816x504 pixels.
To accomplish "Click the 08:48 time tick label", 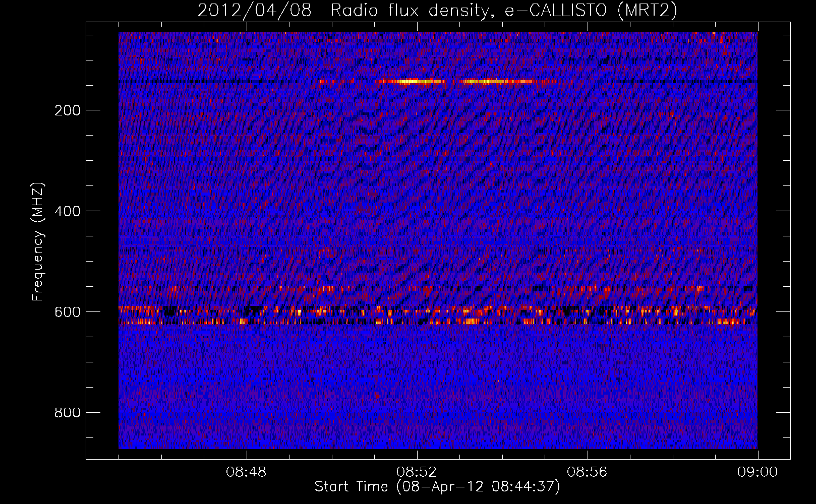I will pyautogui.click(x=246, y=472).
